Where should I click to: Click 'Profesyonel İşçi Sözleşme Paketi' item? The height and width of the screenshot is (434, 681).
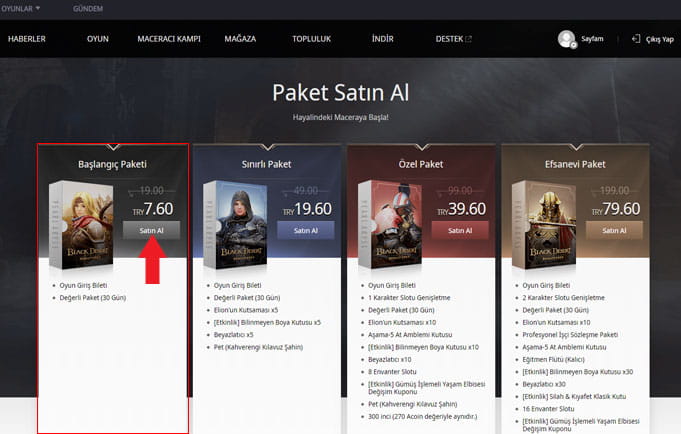570,335
